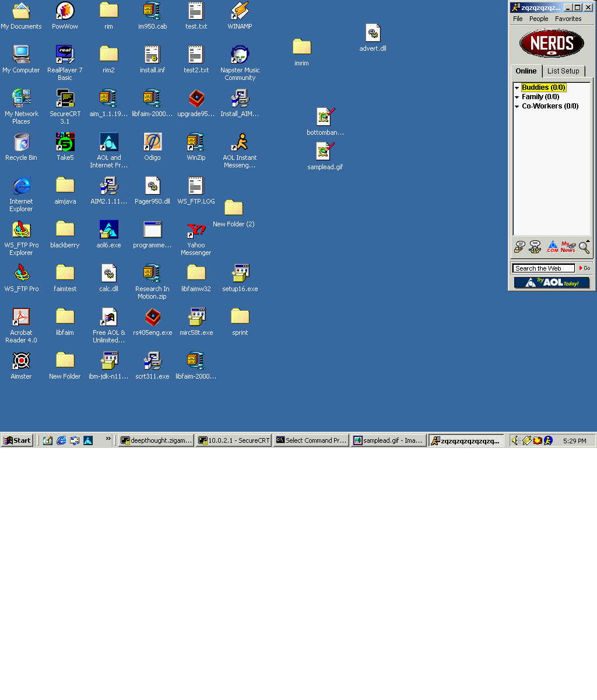Image resolution: width=597 pixels, height=700 pixels.
Task: Select the My Computer desktop icon
Action: pyautogui.click(x=21, y=60)
